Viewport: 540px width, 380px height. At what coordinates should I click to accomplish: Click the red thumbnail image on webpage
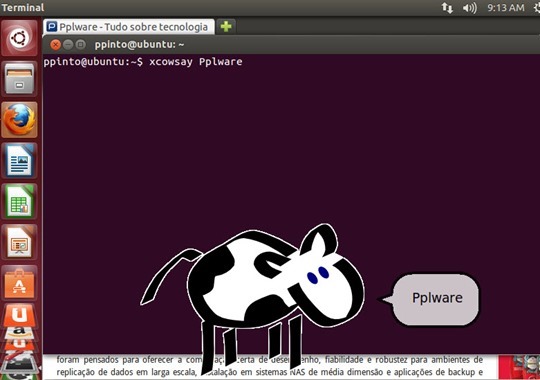519,367
